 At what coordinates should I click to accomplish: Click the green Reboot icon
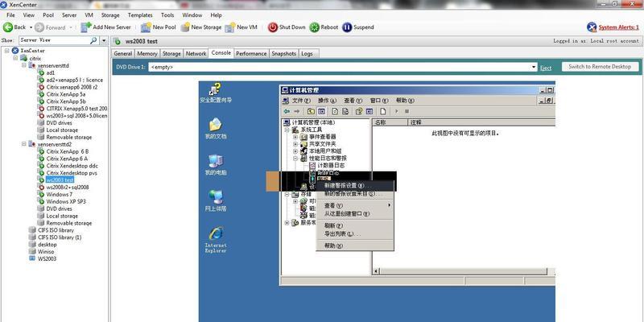click(314, 27)
